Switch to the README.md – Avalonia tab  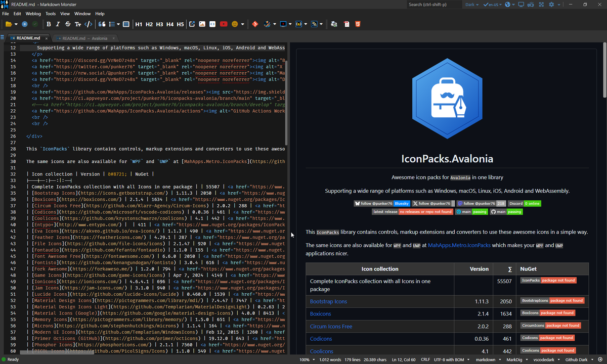point(84,38)
